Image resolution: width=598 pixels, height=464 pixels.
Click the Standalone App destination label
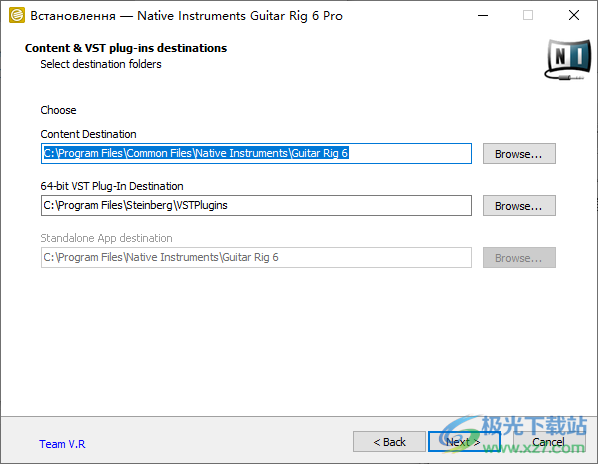(x=106, y=238)
